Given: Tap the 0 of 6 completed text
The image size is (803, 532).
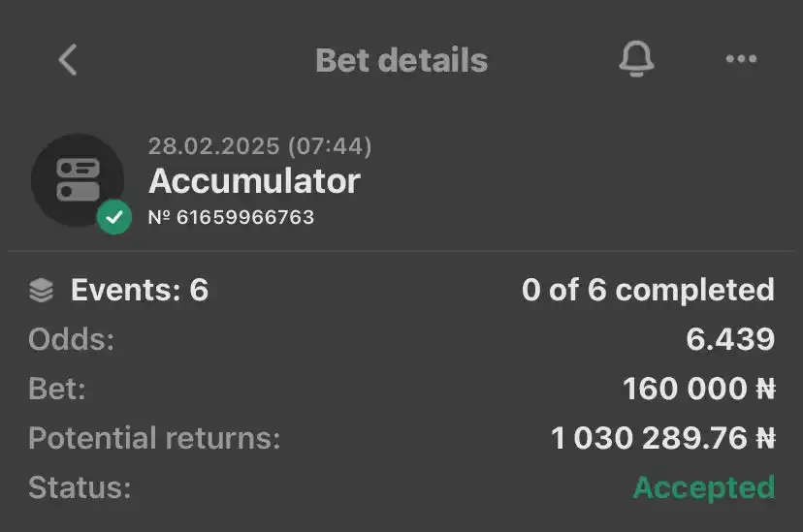Looking at the screenshot, I should tap(648, 290).
